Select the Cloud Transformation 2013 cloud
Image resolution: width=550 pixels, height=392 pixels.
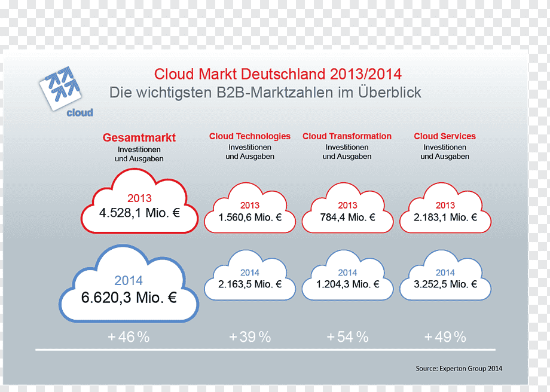(x=347, y=207)
